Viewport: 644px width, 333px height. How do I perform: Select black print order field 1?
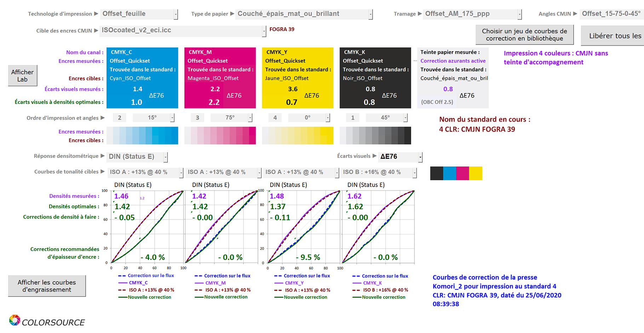(x=353, y=118)
